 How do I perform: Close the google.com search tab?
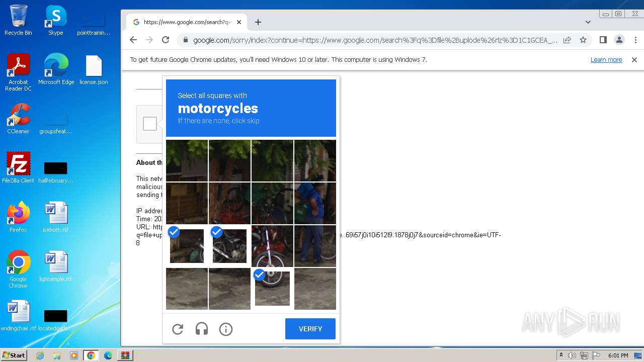coord(239,22)
